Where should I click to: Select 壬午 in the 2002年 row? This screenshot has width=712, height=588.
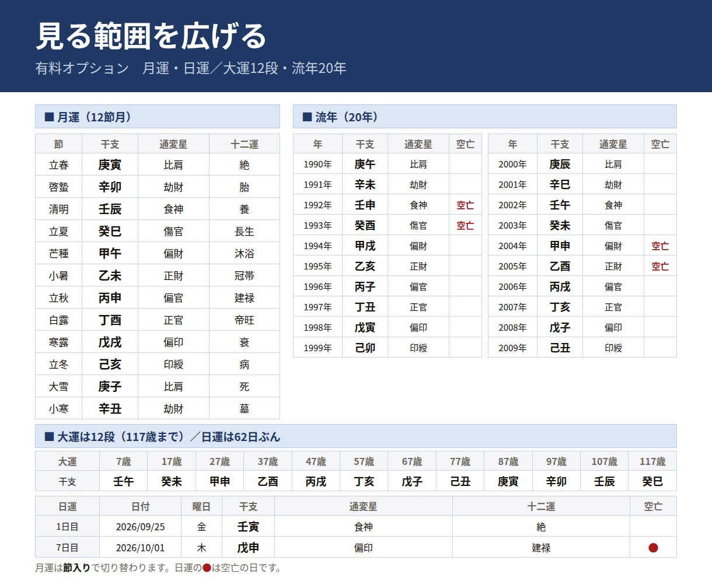[560, 205]
